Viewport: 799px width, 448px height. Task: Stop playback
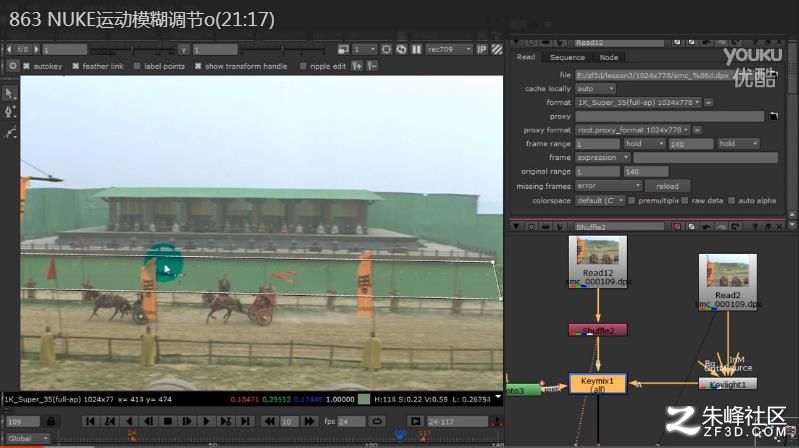[x=168, y=421]
